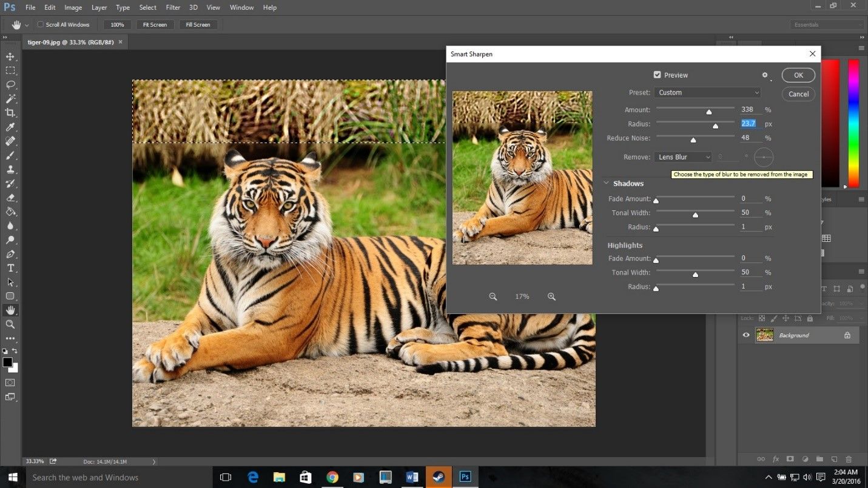
Task: Collapse the Shadows section
Action: coord(606,183)
